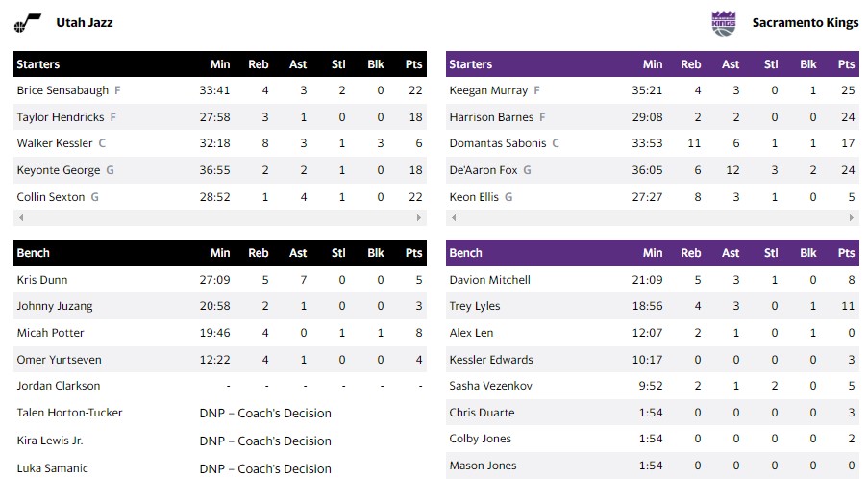Open the Utah Jazz team name link
Image resolution: width=868 pixels, height=479 pixels.
click(85, 22)
